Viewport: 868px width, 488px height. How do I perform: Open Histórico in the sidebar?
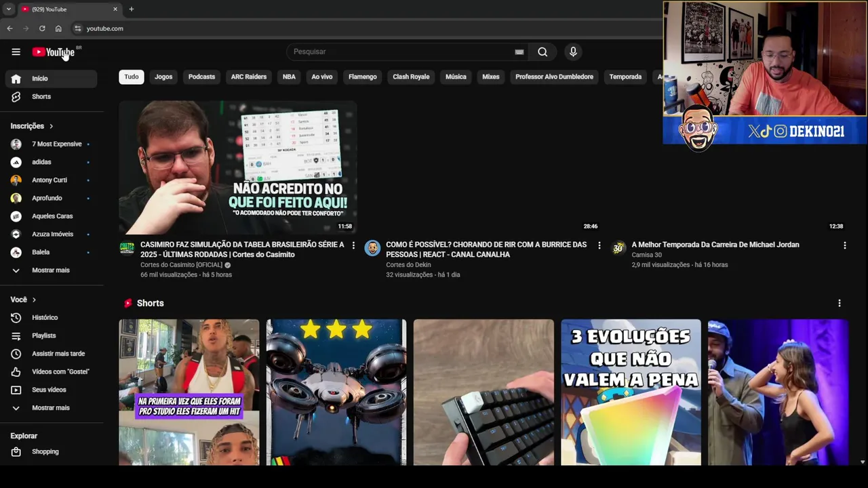tap(51, 317)
